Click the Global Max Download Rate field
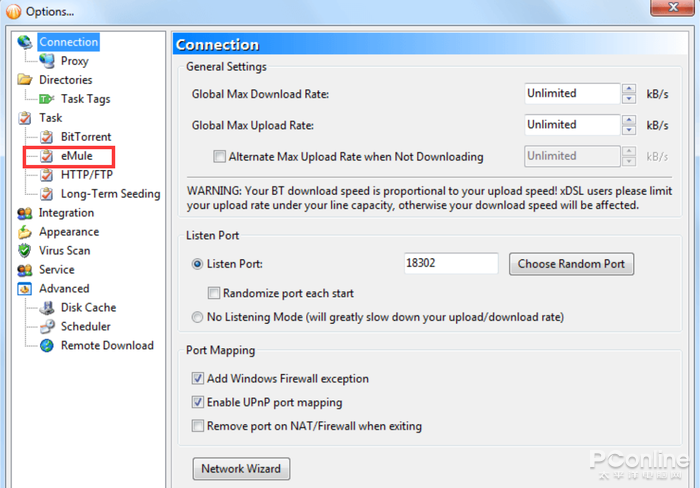700x488 pixels. click(572, 94)
